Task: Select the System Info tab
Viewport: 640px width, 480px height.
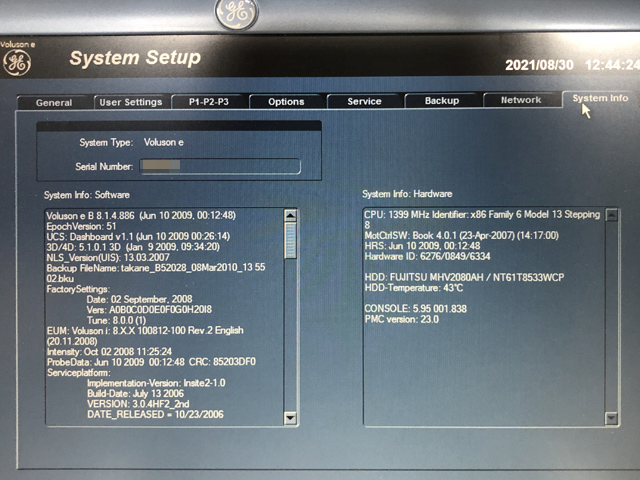Action: click(600, 98)
